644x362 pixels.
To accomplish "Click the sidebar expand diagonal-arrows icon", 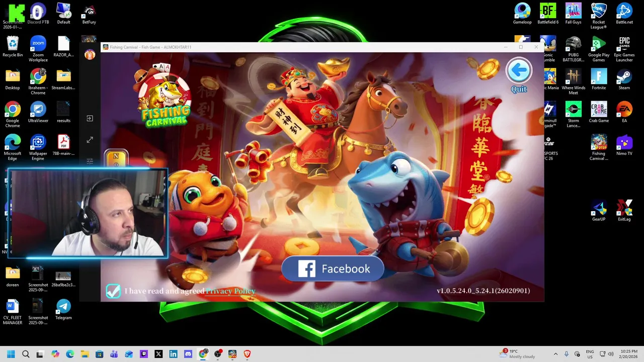I will pyautogui.click(x=90, y=140).
